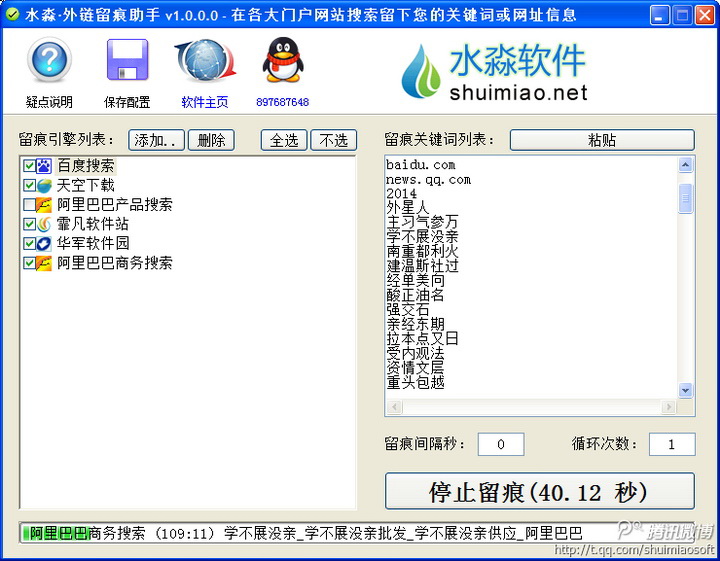Select the 天空下载 engine row
720x561 pixels.
[x=85, y=185]
